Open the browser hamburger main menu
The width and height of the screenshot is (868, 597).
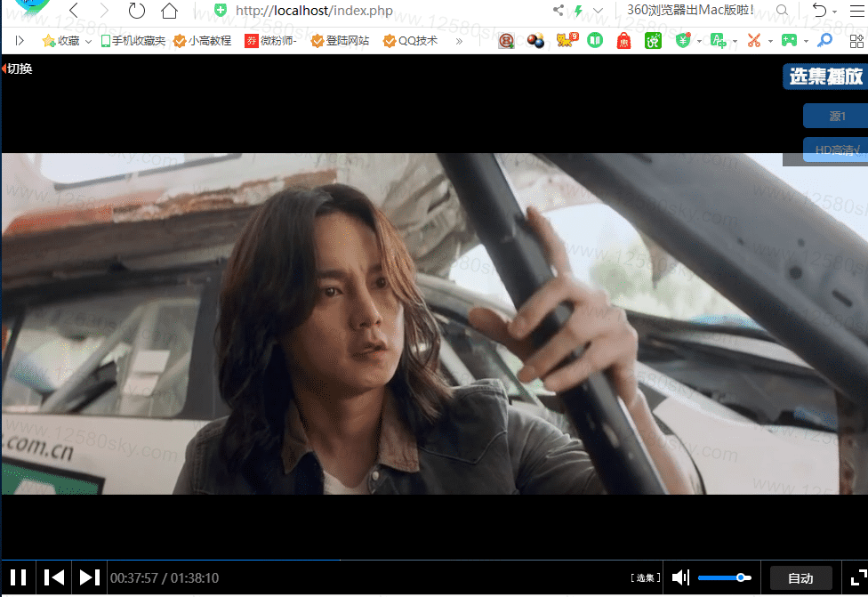click(x=856, y=11)
